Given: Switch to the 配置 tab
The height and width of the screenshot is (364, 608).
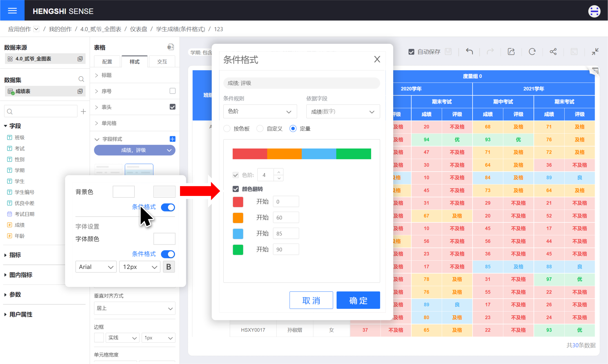Looking at the screenshot, I should click(107, 61).
